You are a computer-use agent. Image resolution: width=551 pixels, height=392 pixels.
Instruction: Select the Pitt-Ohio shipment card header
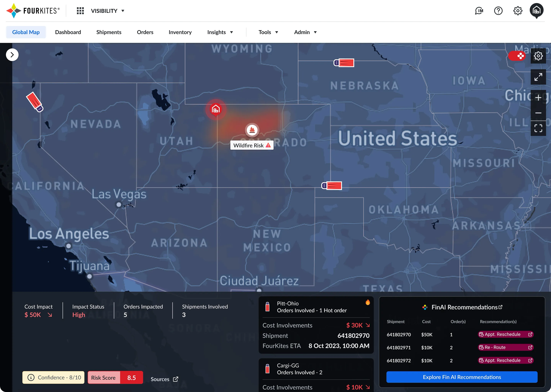[316, 307]
